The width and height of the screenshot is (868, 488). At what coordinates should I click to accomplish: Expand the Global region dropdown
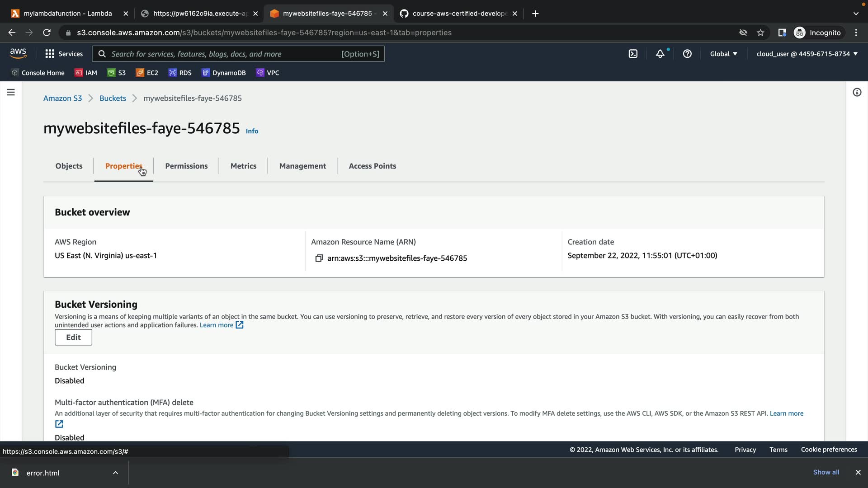click(723, 54)
